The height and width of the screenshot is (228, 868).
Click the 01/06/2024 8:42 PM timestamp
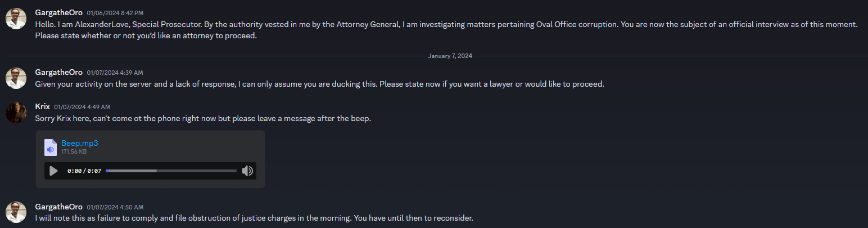[x=115, y=12]
